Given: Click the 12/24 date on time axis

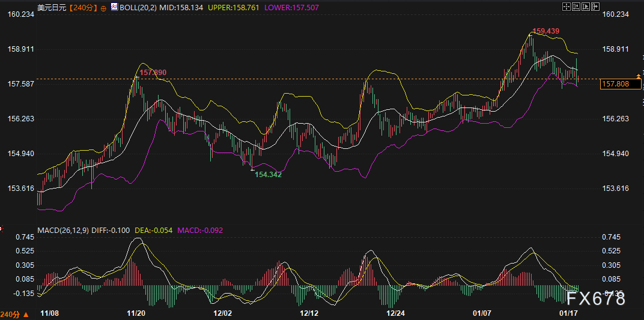Looking at the screenshot, I should click(396, 313).
